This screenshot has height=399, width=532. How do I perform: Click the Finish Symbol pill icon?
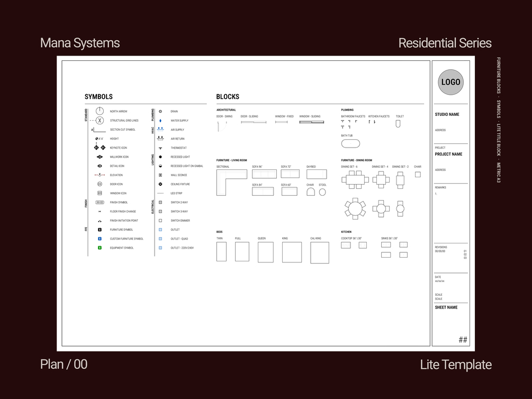[x=100, y=202]
